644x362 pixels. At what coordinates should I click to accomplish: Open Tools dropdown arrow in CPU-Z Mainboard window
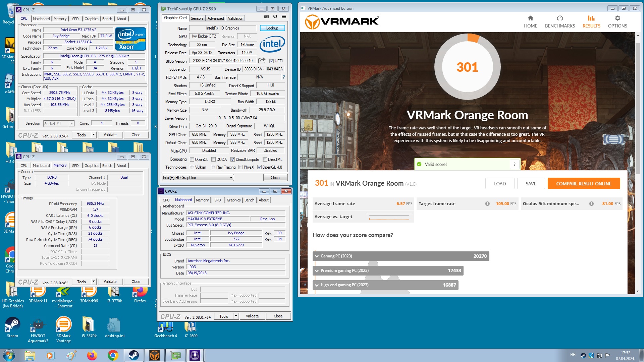pos(236,316)
